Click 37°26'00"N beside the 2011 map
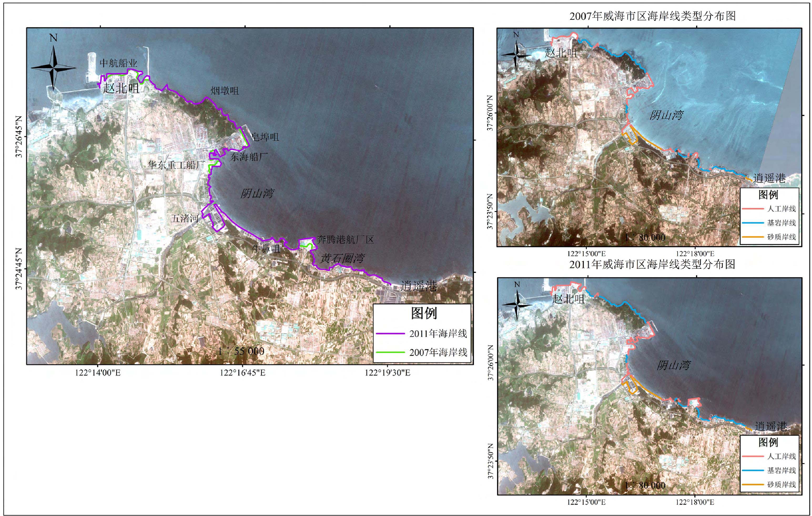This screenshot has height=516, width=812. tap(490, 363)
